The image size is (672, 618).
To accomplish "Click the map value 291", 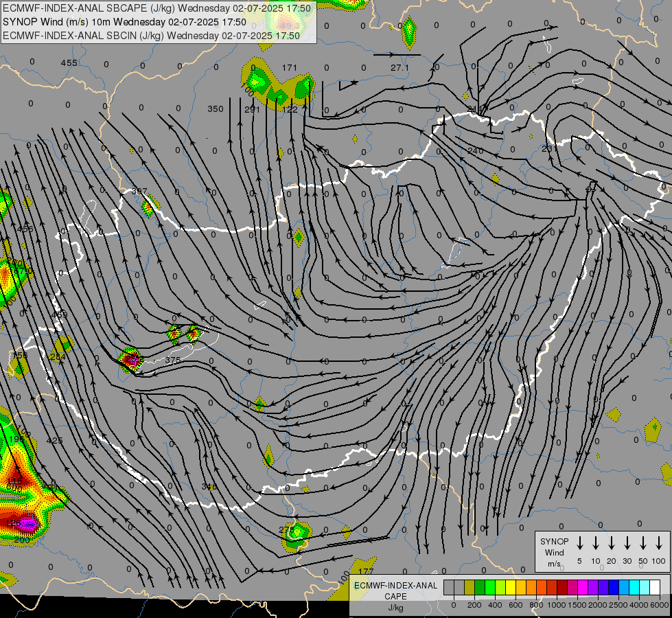I will coord(252,109).
